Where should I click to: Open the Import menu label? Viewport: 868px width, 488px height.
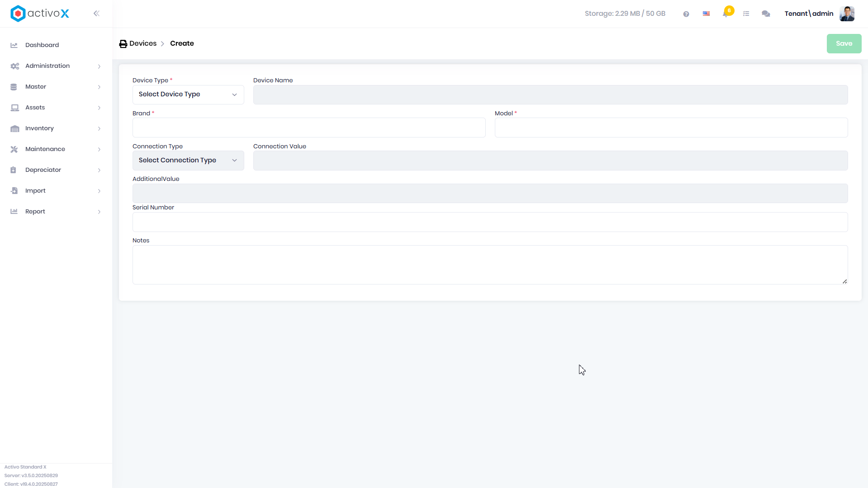coord(35,191)
